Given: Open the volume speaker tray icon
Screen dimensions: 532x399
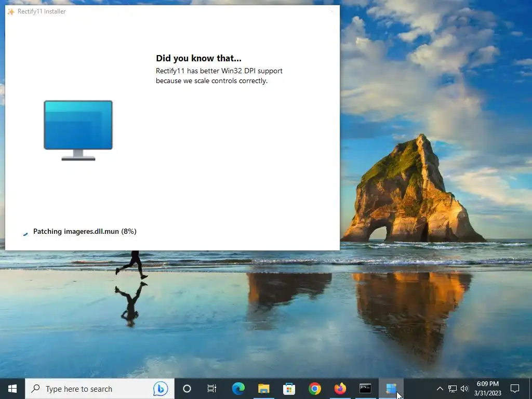Looking at the screenshot, I should pos(464,389).
